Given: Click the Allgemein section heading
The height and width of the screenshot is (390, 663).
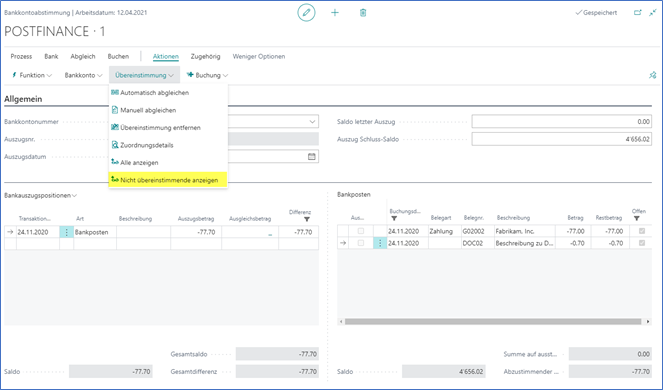Looking at the screenshot, I should click(23, 99).
